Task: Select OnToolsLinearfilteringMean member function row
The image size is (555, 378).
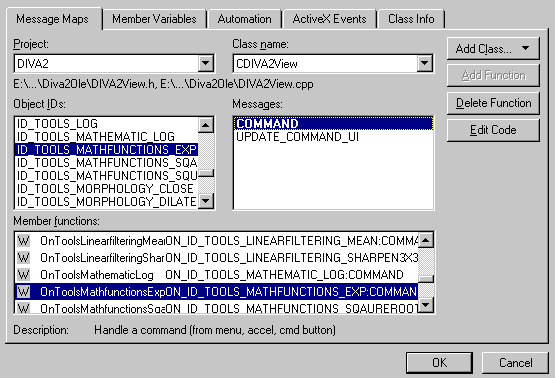Action: 217,241
